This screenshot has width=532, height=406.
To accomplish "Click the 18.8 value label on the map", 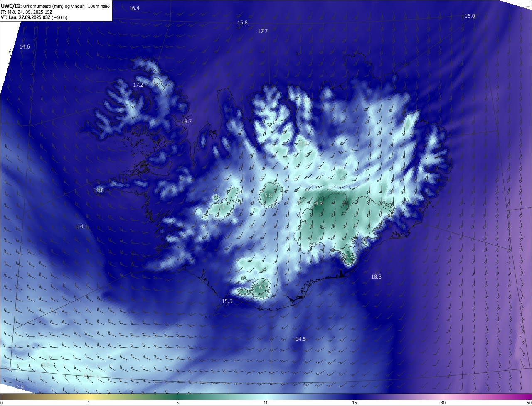I will click(376, 277).
